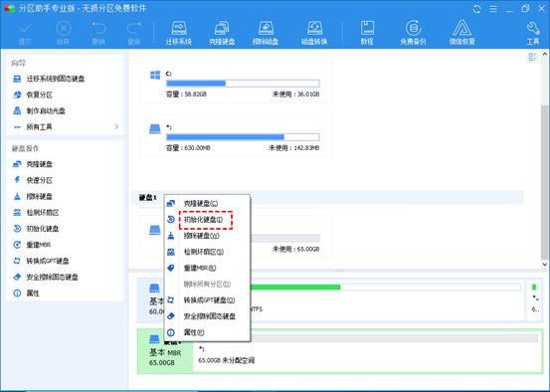
Task: Expand 所有工具 with the arrow
Action: (x=116, y=126)
